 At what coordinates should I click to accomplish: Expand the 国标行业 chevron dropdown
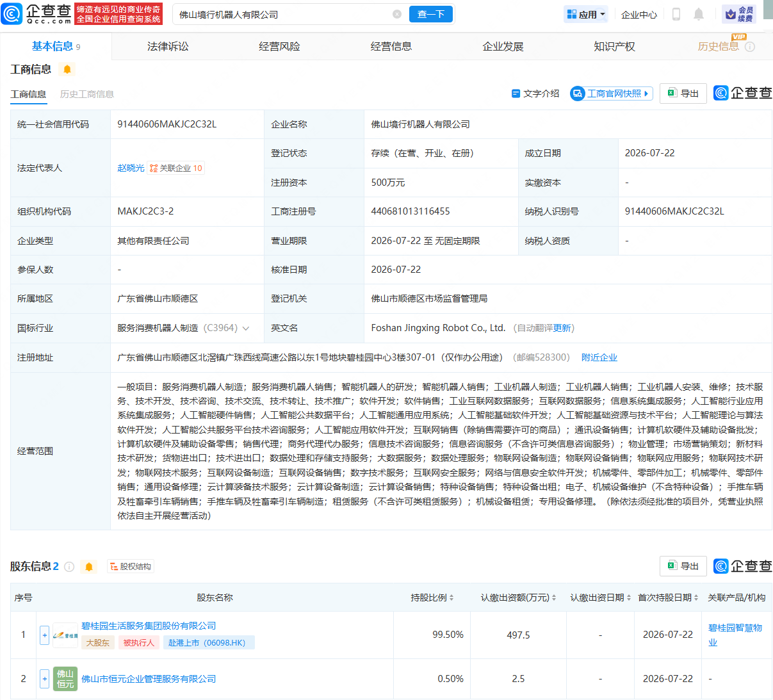pyautogui.click(x=246, y=328)
